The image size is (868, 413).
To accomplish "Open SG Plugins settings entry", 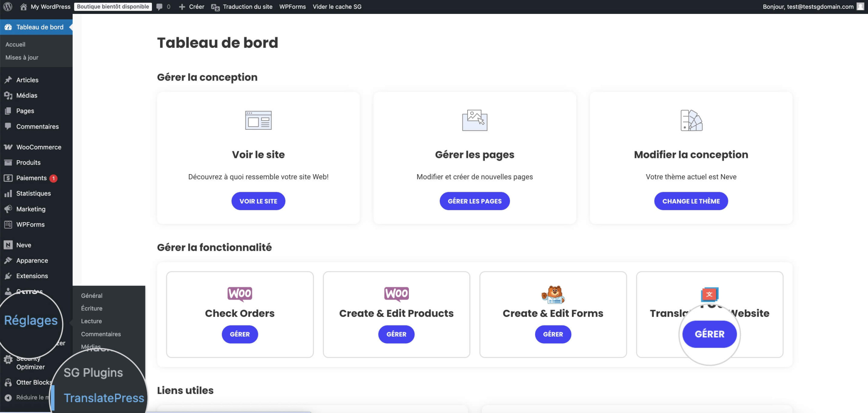I will [93, 373].
